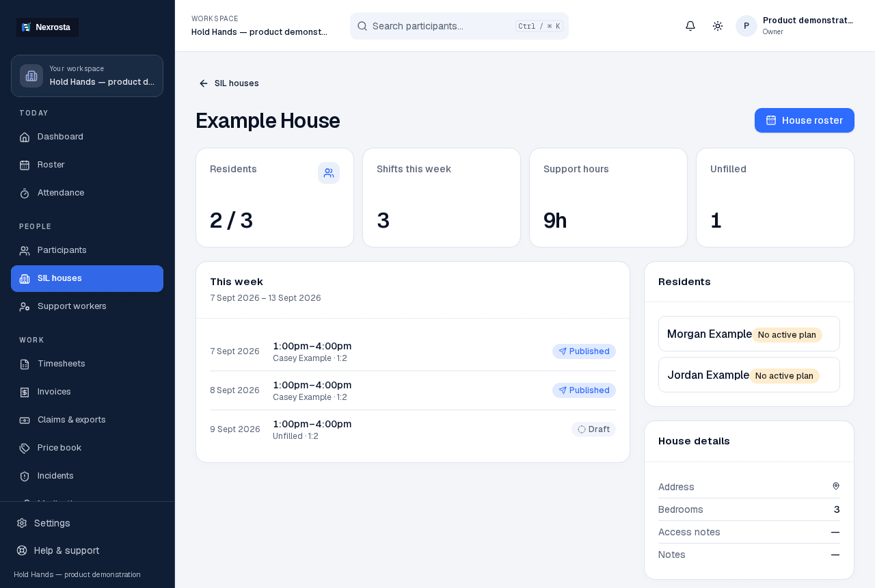Open Timesheets in sidebar
875x588 pixels.
coord(87,364)
